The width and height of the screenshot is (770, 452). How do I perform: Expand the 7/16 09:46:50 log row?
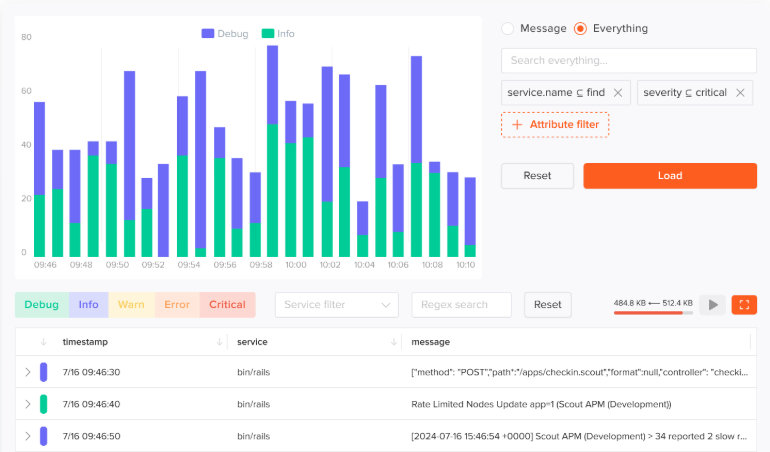(x=28, y=436)
